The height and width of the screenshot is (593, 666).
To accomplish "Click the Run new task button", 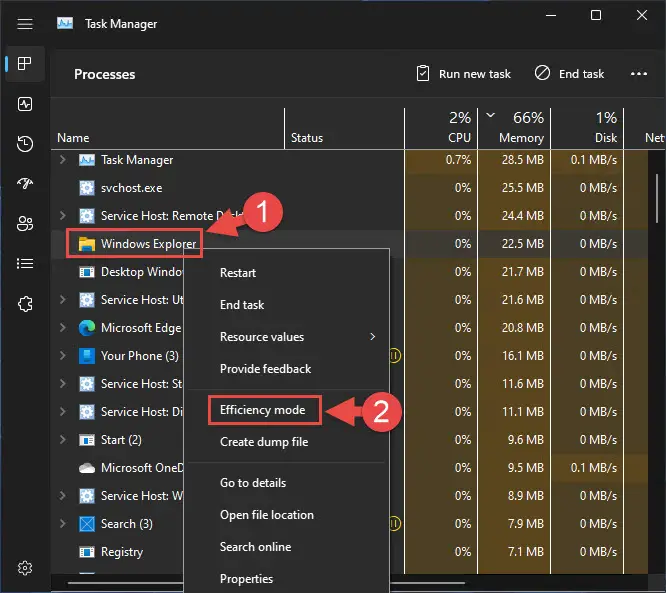I will click(463, 74).
